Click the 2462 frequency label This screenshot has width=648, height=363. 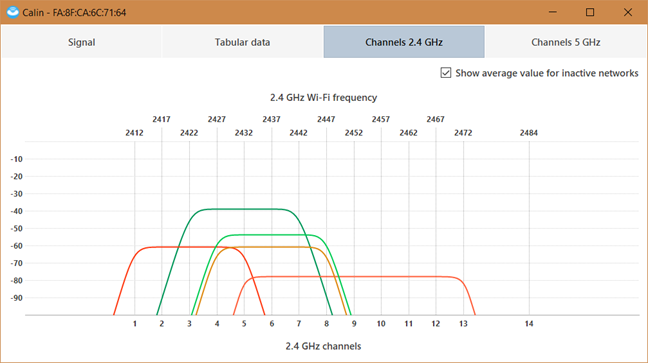[x=408, y=133]
